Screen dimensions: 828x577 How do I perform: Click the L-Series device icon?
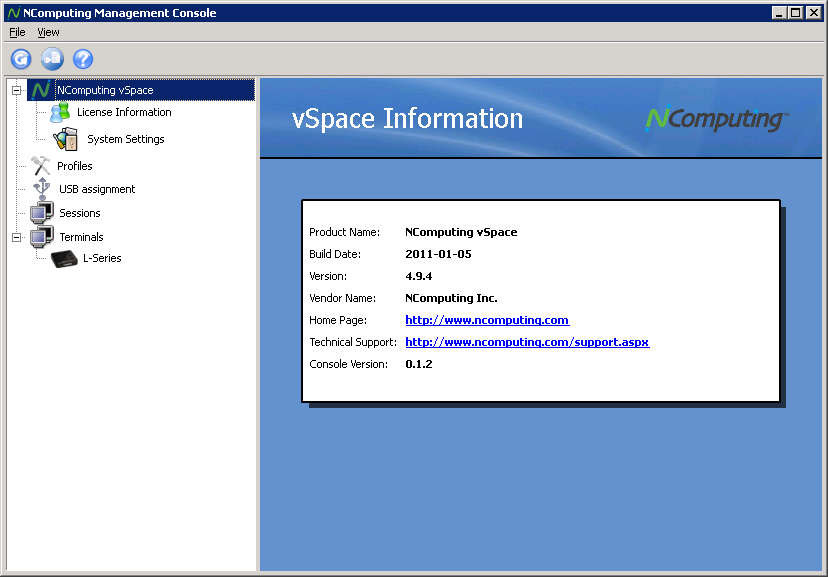[64, 259]
